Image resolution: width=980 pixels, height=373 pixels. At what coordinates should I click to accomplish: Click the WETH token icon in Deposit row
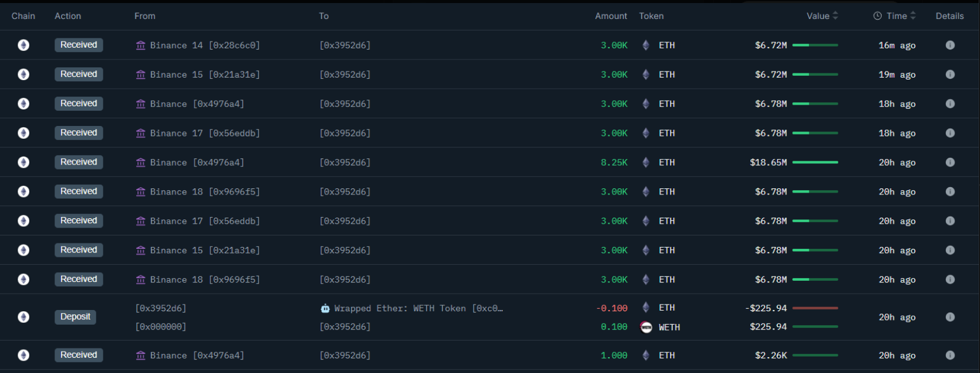[646, 327]
